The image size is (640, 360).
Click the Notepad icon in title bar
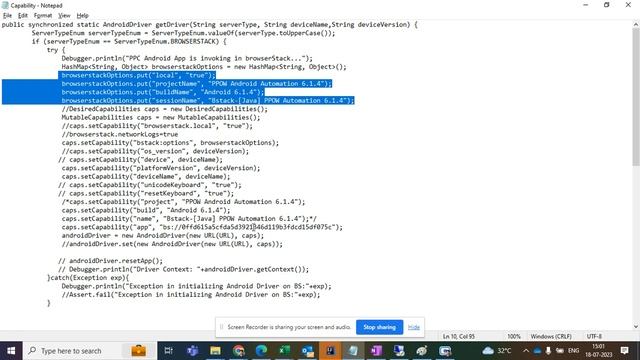pos(5,5)
